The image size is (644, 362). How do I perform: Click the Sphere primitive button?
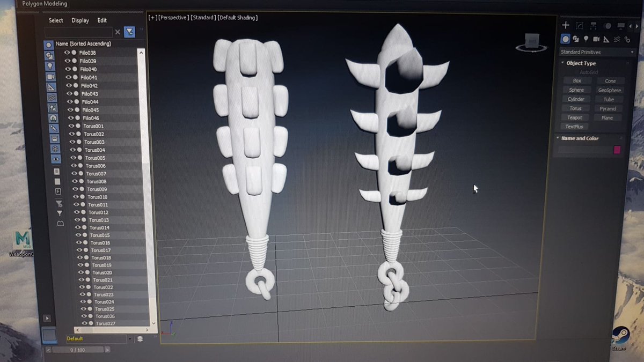coord(576,90)
